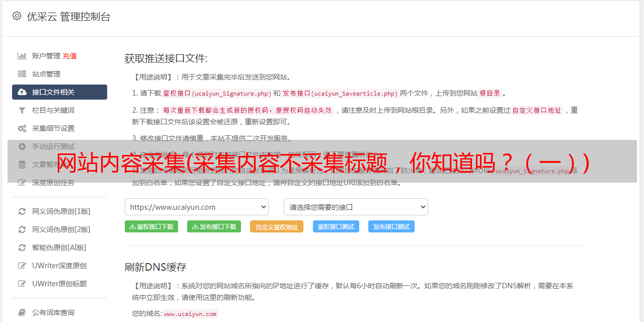
Task: Open the 采集细节设置 menu item
Action: point(59,128)
